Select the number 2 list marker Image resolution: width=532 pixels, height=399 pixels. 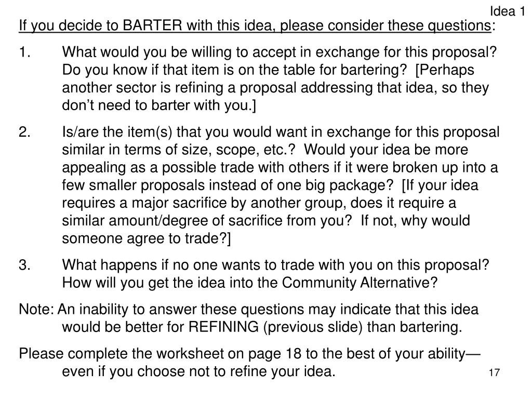24,131
